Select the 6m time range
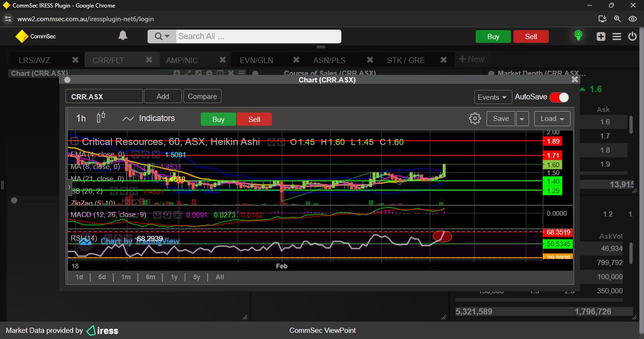This screenshot has width=644, height=339. pos(150,277)
